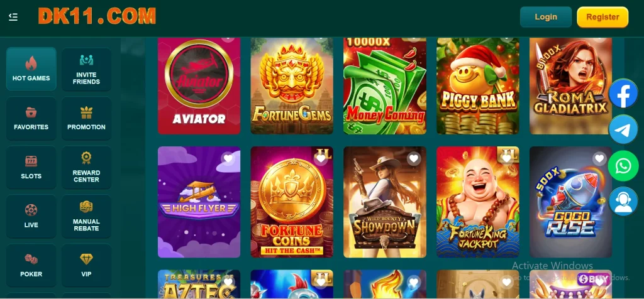Viewport: 644px width, 299px height.
Task: Click the Login button
Action: coord(546,17)
